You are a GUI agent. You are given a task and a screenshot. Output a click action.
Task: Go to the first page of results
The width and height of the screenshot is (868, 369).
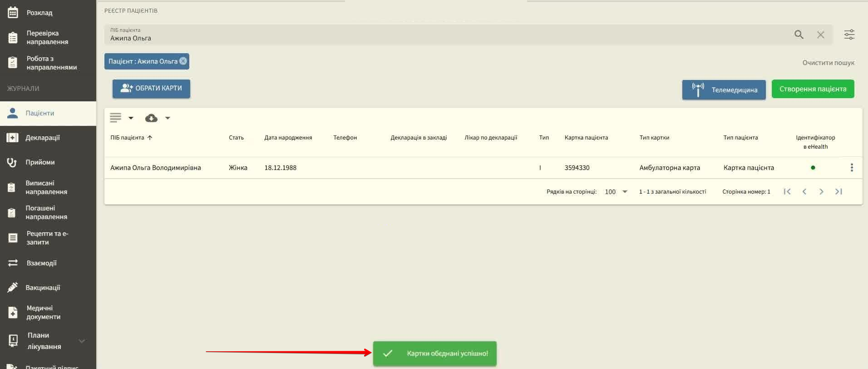(x=787, y=192)
